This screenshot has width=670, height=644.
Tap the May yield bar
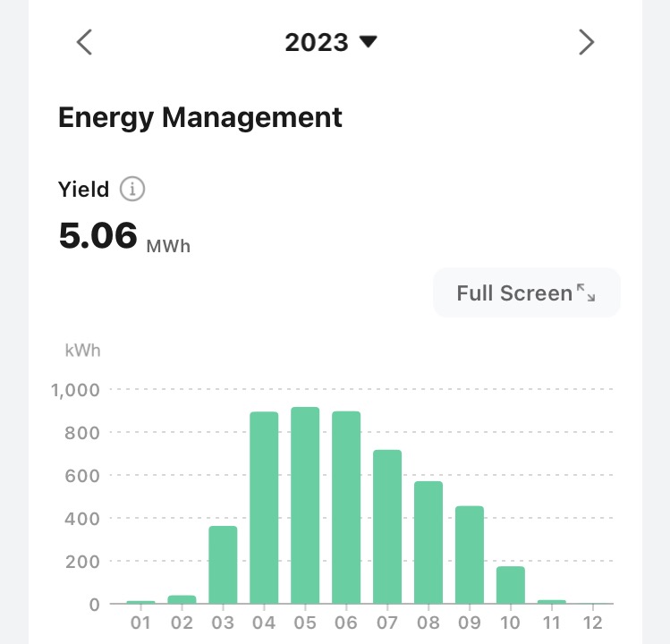[x=305, y=505]
